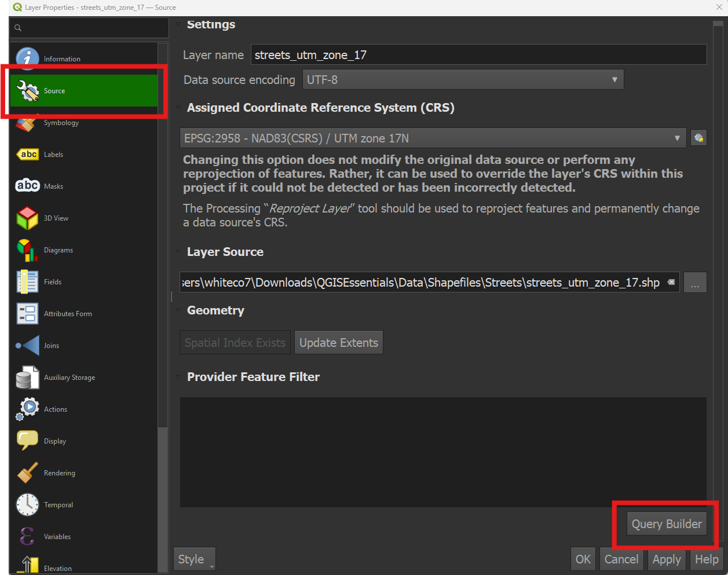
Task: Open the Rendering broom icon
Action: (x=27, y=473)
